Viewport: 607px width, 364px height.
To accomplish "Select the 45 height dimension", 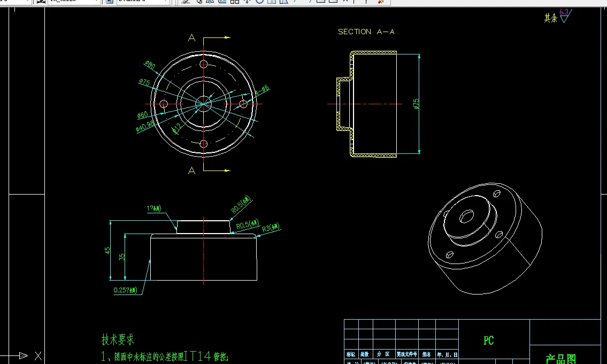I will click(x=107, y=250).
